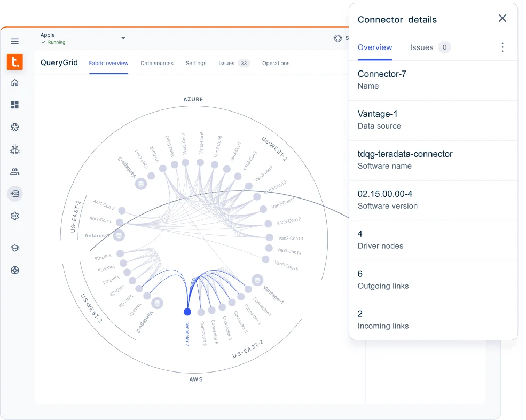526x420 pixels.
Task: Go to Home in the sidebar
Action: (x=15, y=83)
